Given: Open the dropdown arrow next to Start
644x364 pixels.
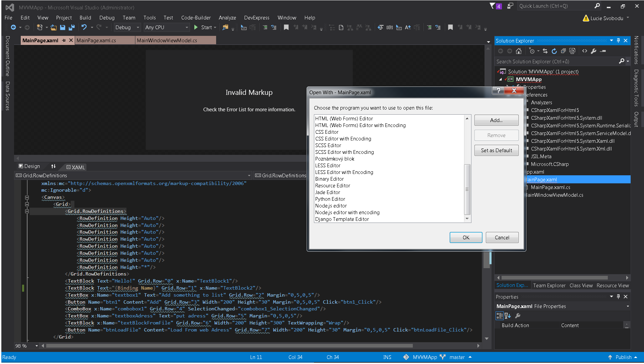Looking at the screenshot, I should [x=215, y=27].
